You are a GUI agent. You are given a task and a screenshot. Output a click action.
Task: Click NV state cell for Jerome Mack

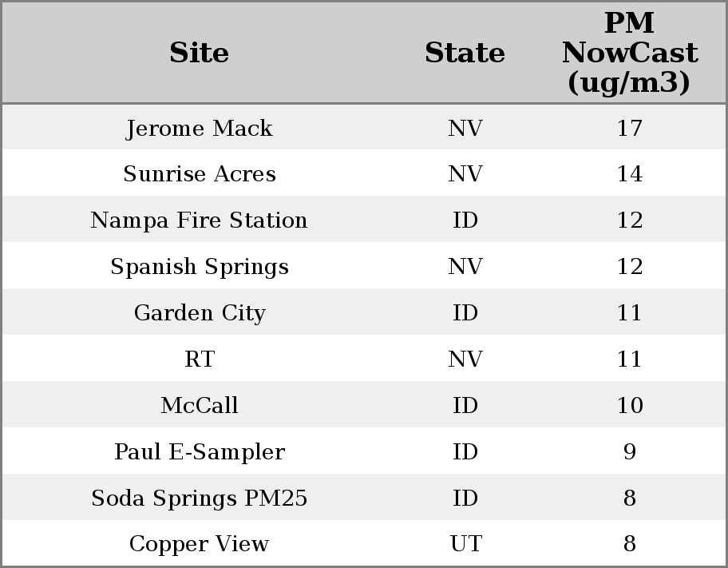point(465,128)
